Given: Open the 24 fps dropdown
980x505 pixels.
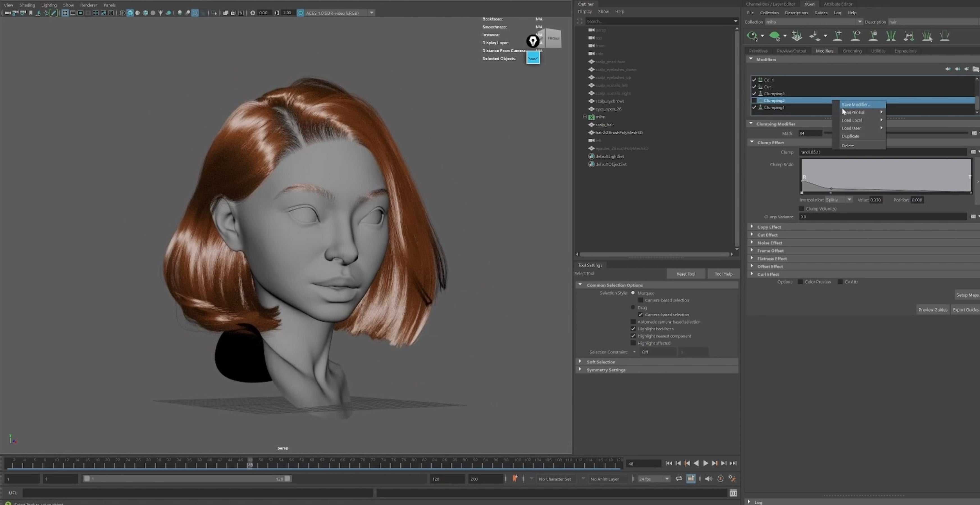Looking at the screenshot, I should pos(654,479).
